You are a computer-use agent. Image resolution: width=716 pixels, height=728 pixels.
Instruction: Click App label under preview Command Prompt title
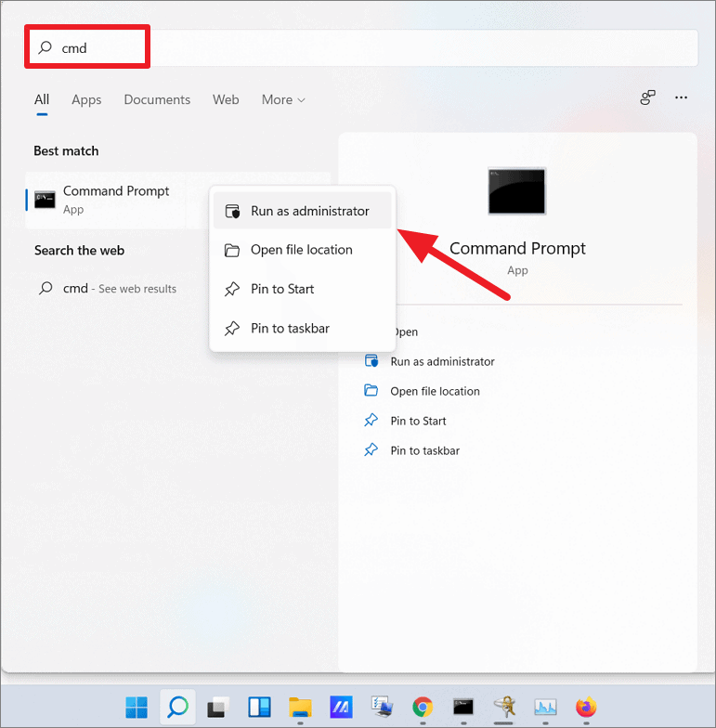pyautogui.click(x=517, y=270)
